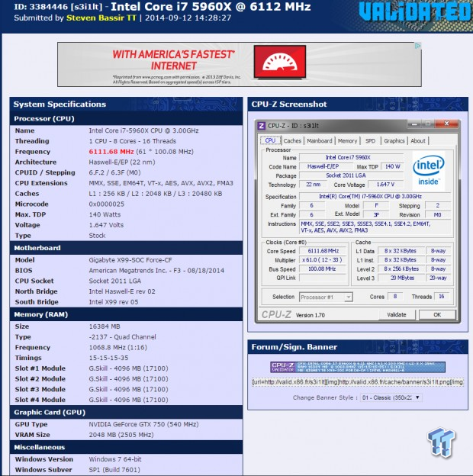Click the Threads count 16 field
Screen dimensions: 473x476
click(x=442, y=296)
